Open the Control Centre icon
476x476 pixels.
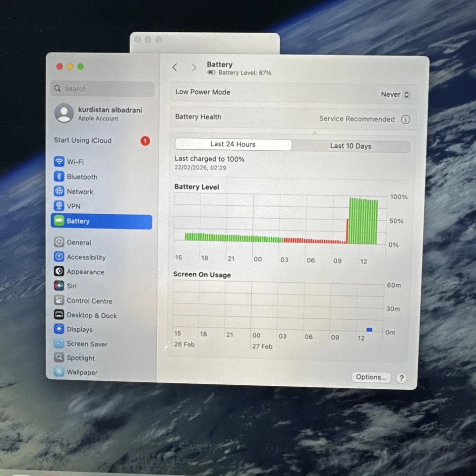(x=59, y=300)
